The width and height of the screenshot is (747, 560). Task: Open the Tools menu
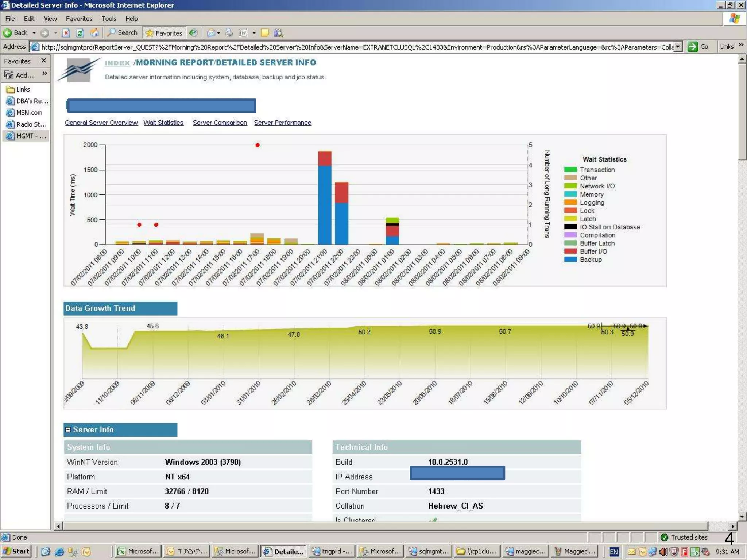[x=109, y=19]
